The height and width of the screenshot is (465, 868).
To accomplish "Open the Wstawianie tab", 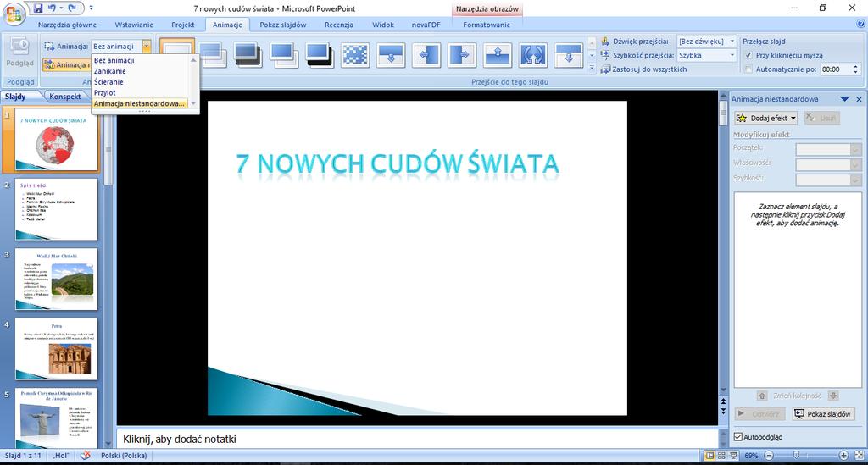I will [134, 25].
